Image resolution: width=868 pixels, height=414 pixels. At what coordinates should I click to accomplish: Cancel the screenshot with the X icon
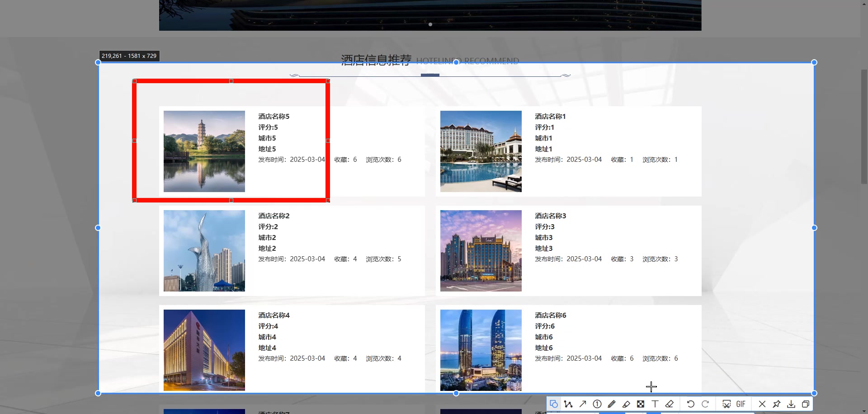point(762,404)
